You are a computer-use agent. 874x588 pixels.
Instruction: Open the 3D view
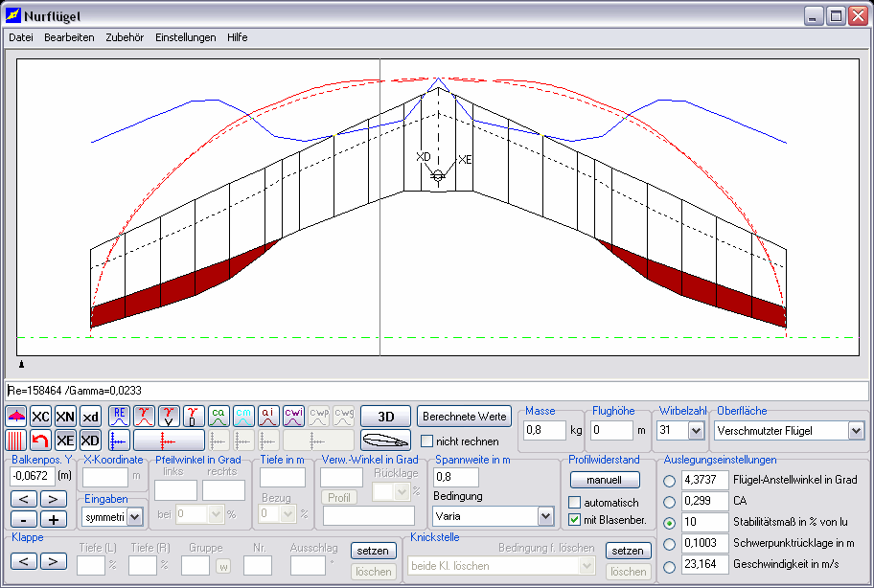pos(385,417)
